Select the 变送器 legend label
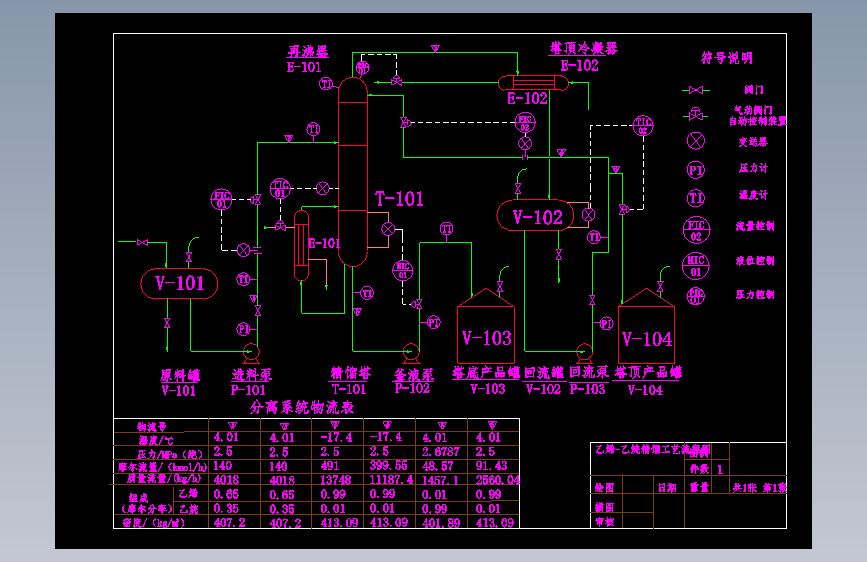Viewport: 867px width, 562px height. pos(753,142)
